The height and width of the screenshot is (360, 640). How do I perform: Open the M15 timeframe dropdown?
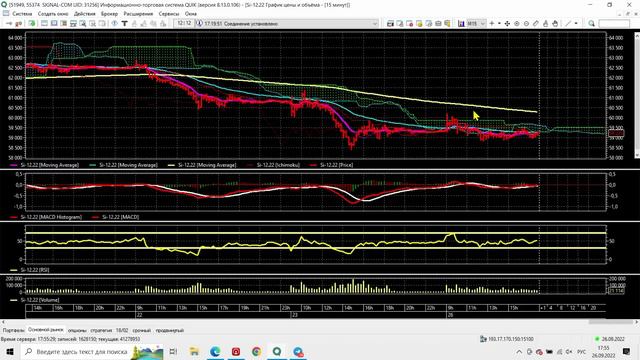pos(476,24)
